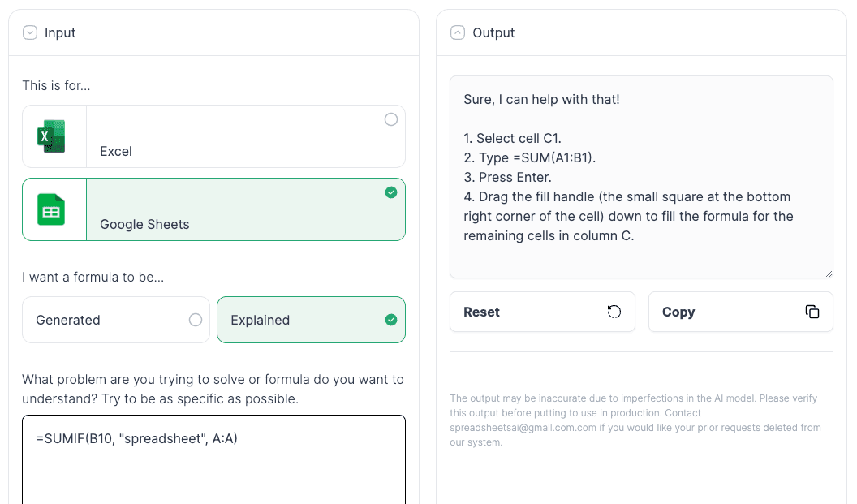Switch to the Input panel
Image resolution: width=857 pixels, height=504 pixels.
pyautogui.click(x=62, y=32)
